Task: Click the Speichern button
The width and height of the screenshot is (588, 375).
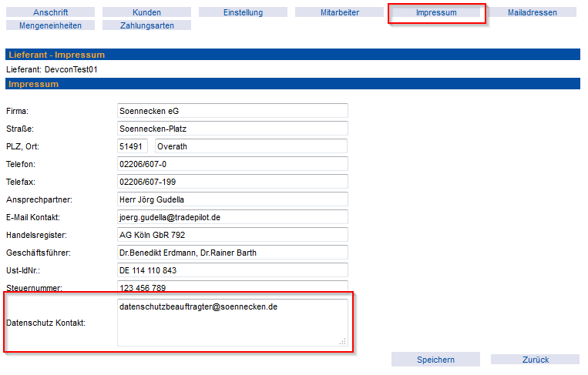Action: tap(435, 360)
